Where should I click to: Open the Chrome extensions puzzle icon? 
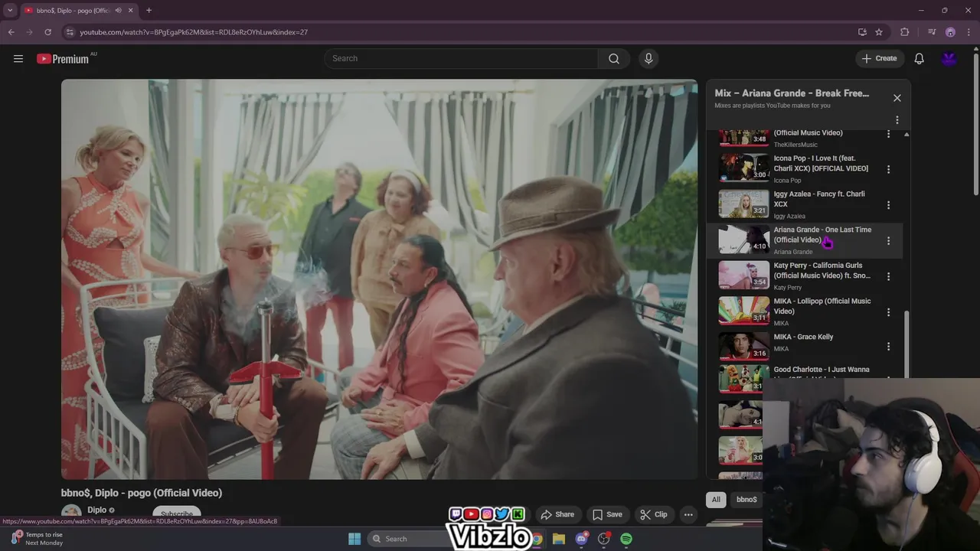(x=905, y=32)
